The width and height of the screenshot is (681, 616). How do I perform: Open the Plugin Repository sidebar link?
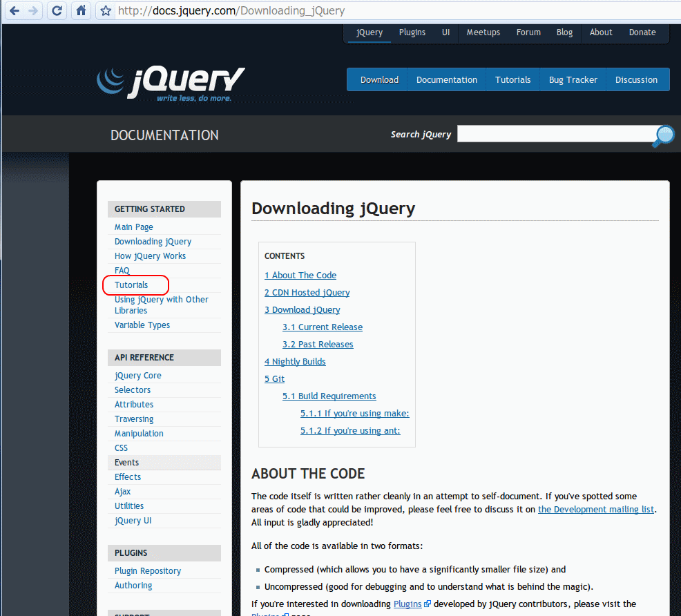[x=148, y=571]
